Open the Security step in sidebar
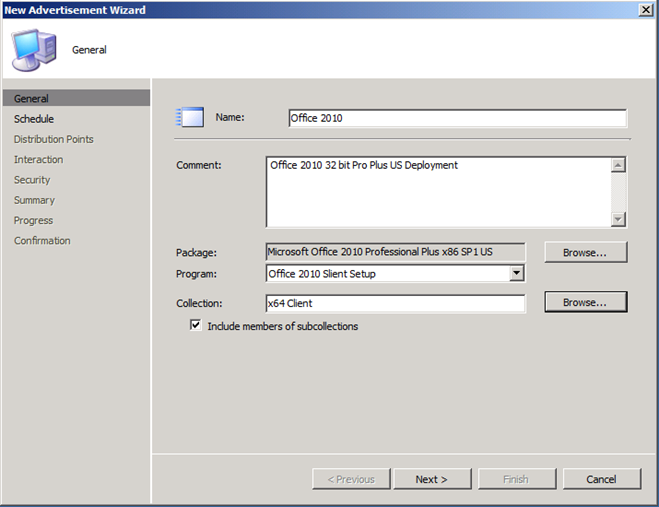This screenshot has height=507, width=659. [32, 180]
